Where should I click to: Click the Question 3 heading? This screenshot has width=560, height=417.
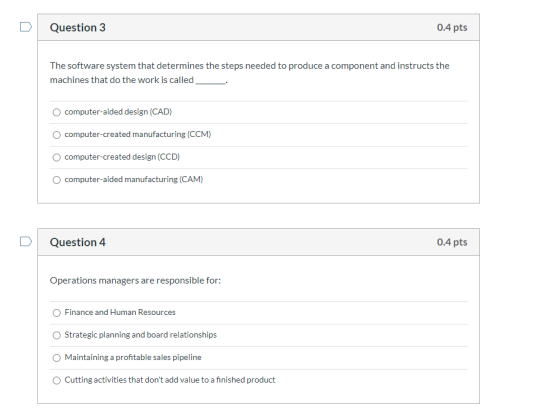coord(78,27)
